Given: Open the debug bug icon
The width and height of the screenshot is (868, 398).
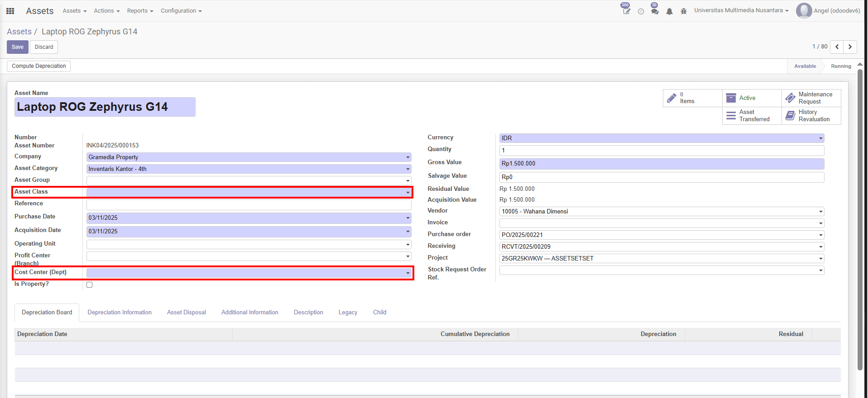Looking at the screenshot, I should click(x=684, y=11).
